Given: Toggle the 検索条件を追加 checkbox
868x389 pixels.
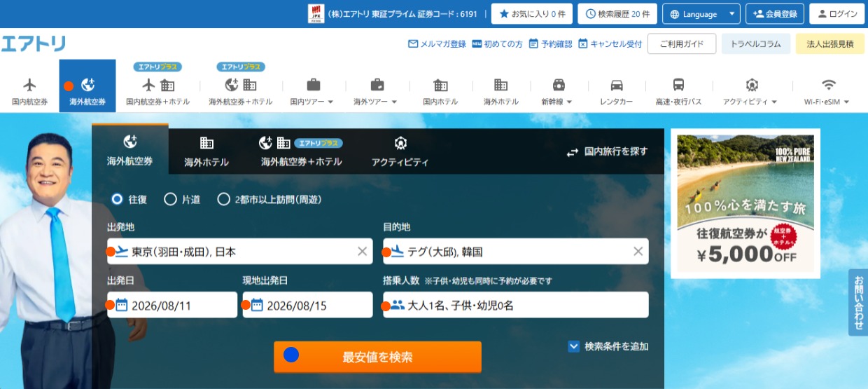Looking at the screenshot, I should pos(574,346).
